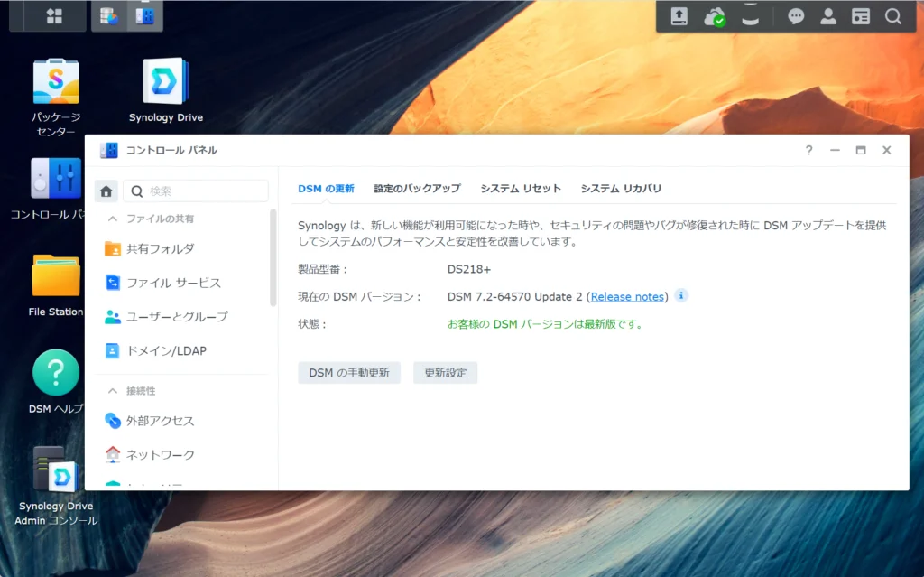
Task: Open the Release notes link
Action: (x=628, y=297)
